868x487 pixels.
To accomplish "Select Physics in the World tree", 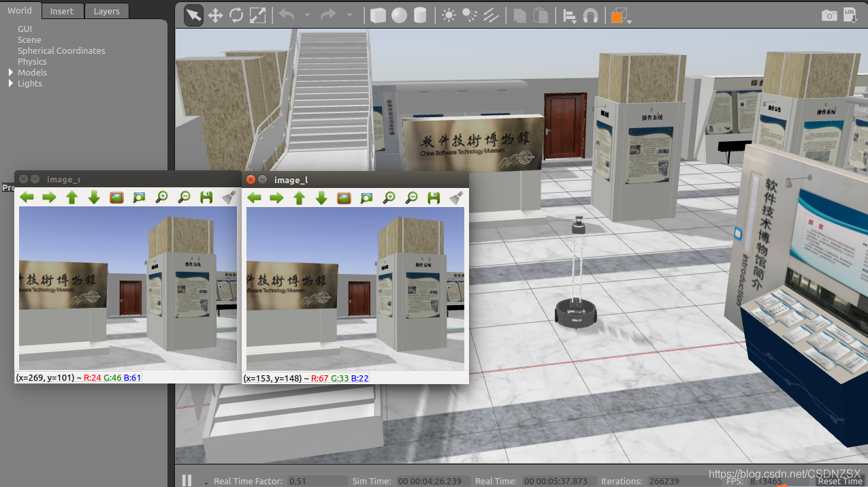I will click(x=32, y=61).
